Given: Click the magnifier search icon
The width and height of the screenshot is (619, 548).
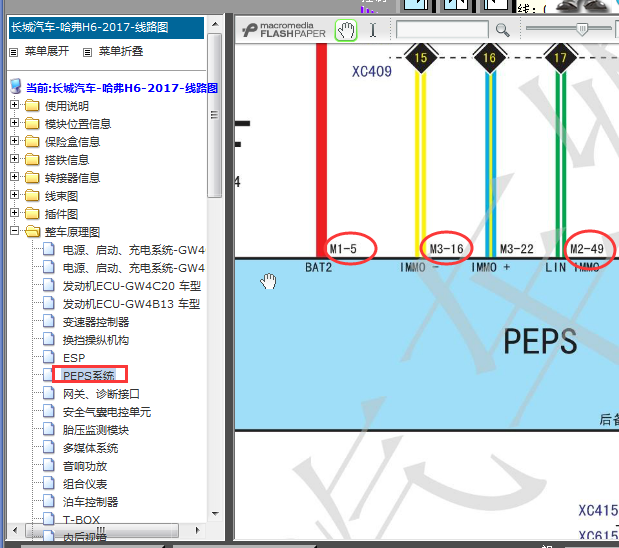Looking at the screenshot, I should [x=502, y=30].
